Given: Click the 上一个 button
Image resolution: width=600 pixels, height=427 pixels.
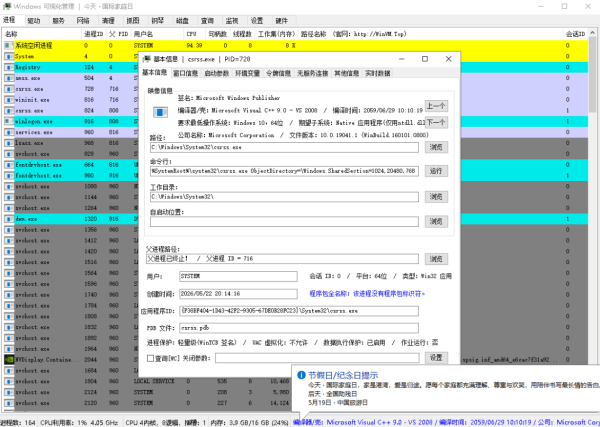Looking at the screenshot, I should (436, 106).
